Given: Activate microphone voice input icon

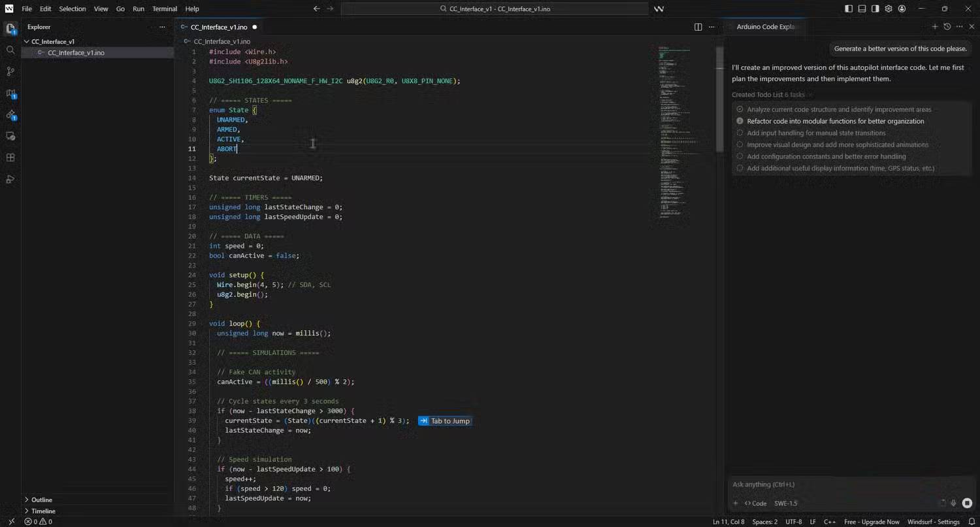Looking at the screenshot, I should tap(954, 503).
